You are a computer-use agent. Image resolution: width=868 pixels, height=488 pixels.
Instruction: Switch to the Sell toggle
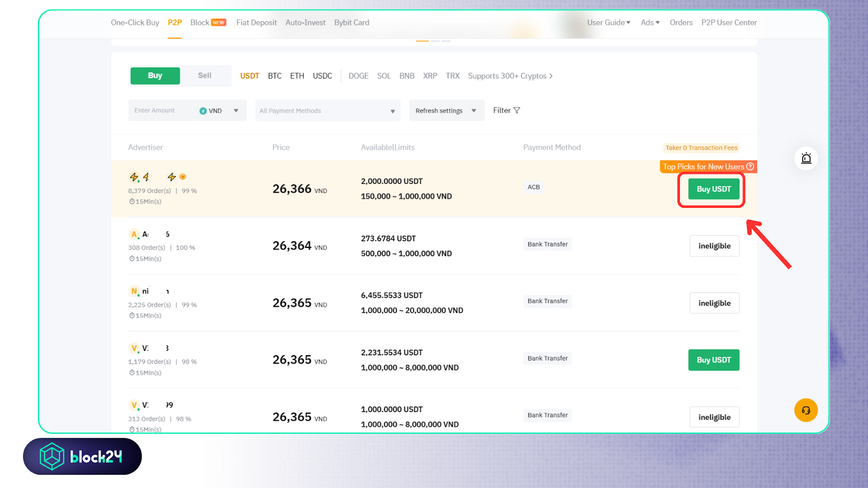[x=205, y=76]
